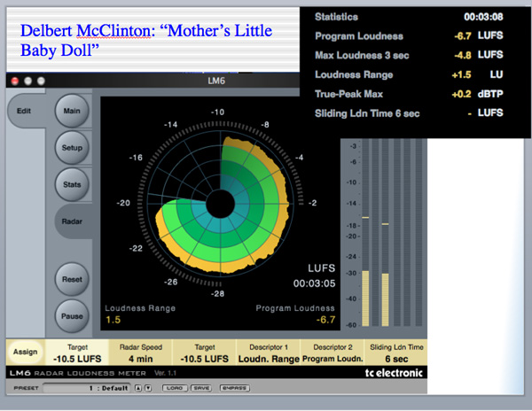
Task: Click the Statistics Program Loudness -6.7 value
Action: click(463, 35)
